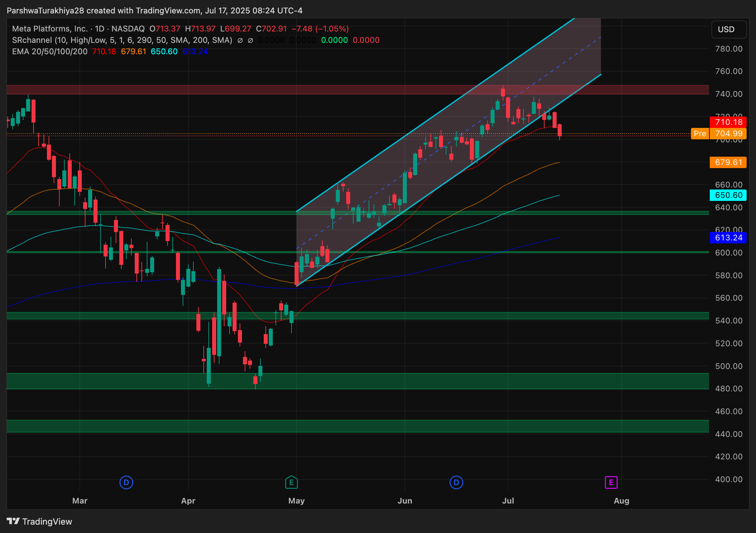This screenshot has height=533, width=756.
Task: Click the closing price C702.91 value
Action: click(271, 29)
